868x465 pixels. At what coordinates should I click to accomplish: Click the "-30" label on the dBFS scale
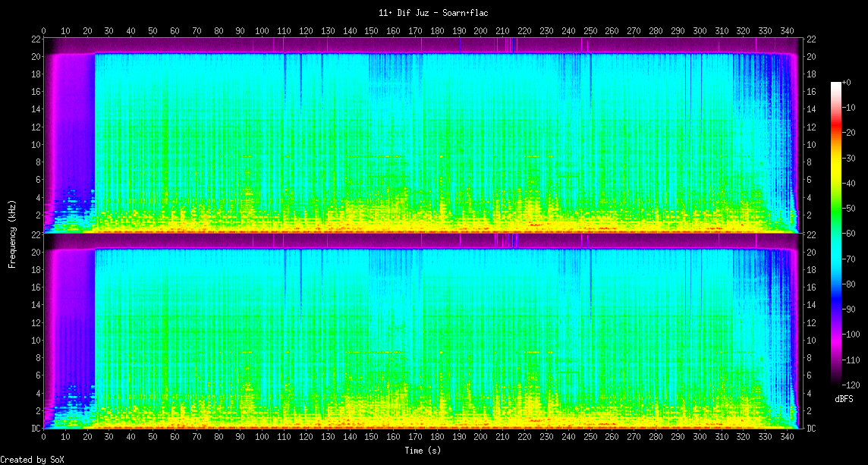pyautogui.click(x=850, y=158)
